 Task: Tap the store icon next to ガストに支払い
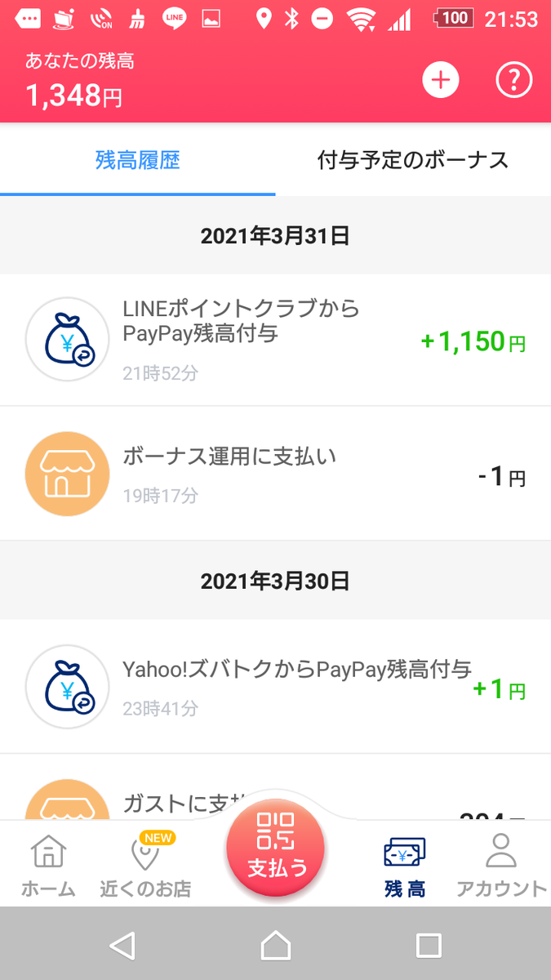coord(67,804)
